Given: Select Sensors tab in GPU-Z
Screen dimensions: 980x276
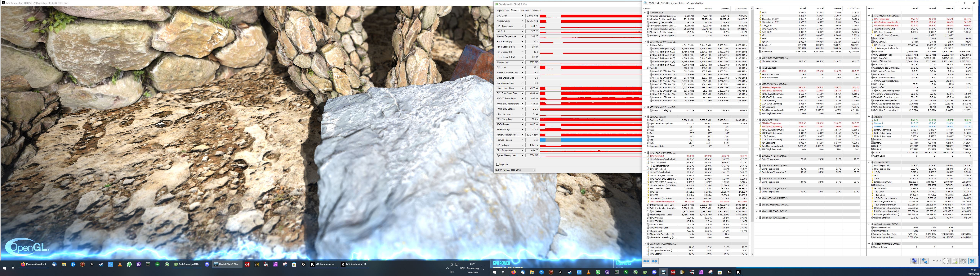Looking at the screenshot, I should tap(515, 11).
